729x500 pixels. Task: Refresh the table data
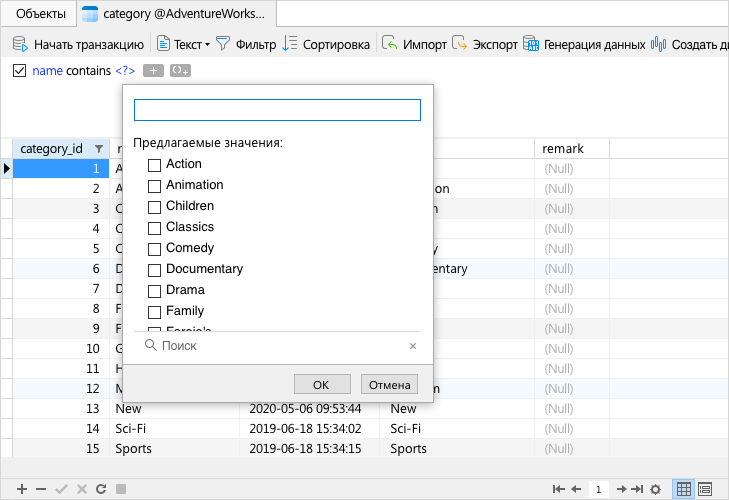tap(100, 489)
